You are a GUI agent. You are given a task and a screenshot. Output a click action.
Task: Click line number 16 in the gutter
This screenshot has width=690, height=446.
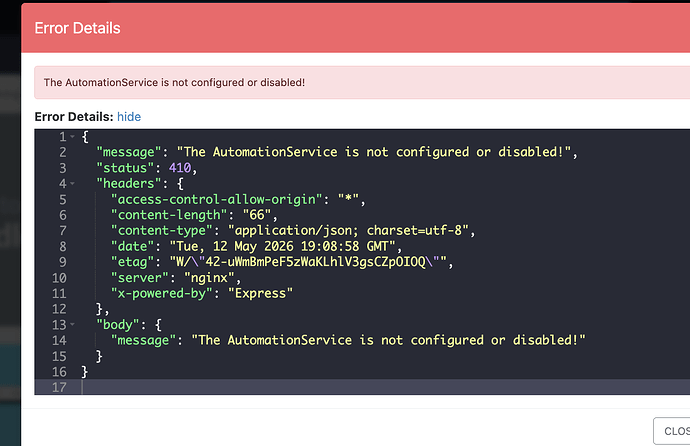click(x=59, y=372)
